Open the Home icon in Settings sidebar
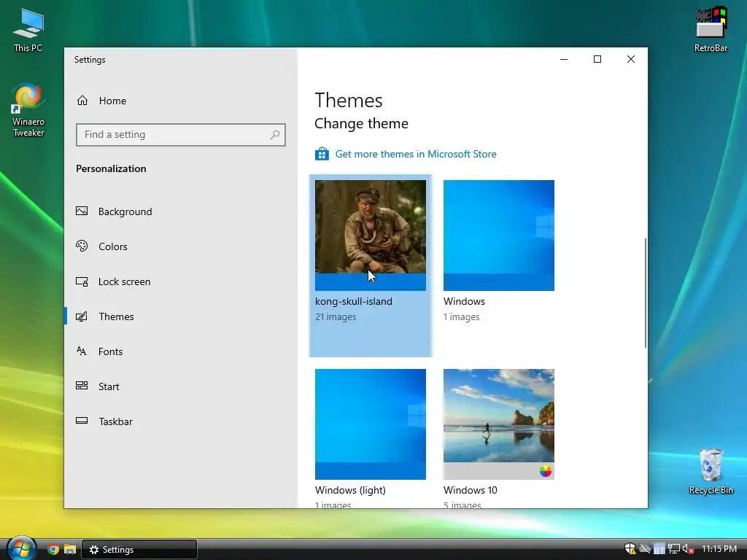The height and width of the screenshot is (560, 747). pos(82,101)
